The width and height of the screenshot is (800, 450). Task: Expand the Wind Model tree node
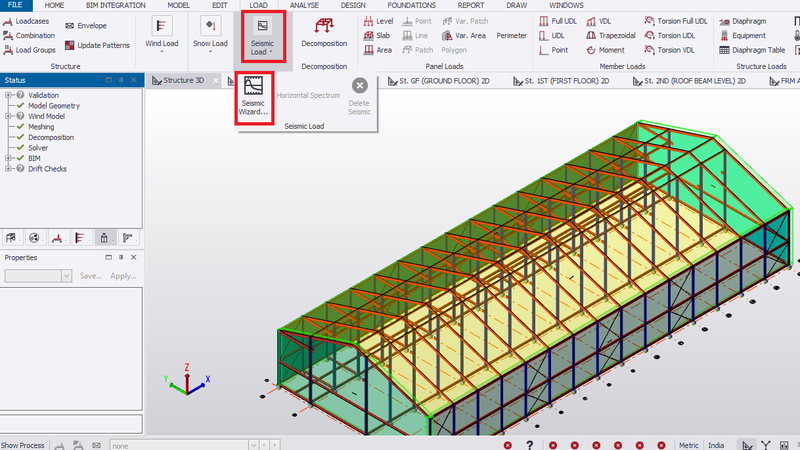coord(8,116)
